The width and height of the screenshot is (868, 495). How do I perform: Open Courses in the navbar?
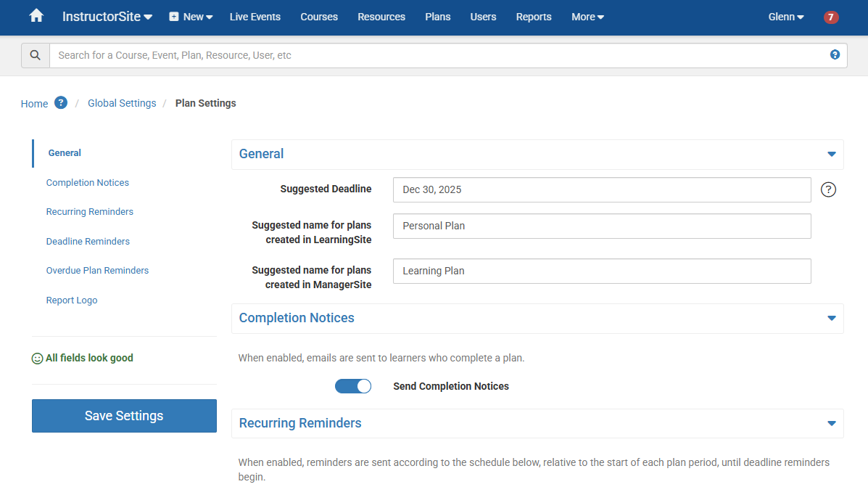pos(319,17)
